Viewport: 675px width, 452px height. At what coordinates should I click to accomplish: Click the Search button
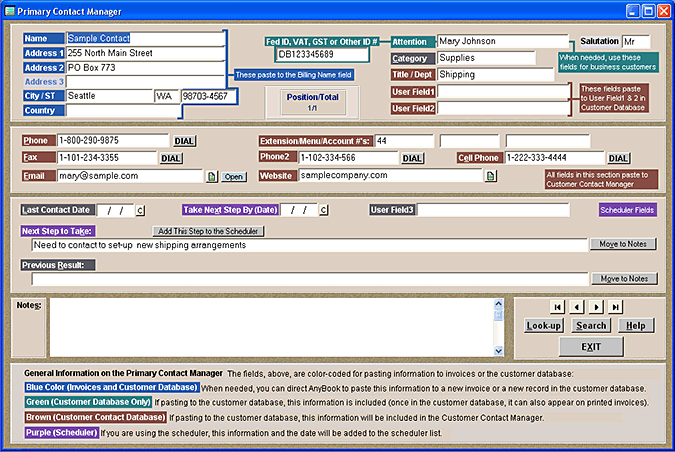click(591, 325)
